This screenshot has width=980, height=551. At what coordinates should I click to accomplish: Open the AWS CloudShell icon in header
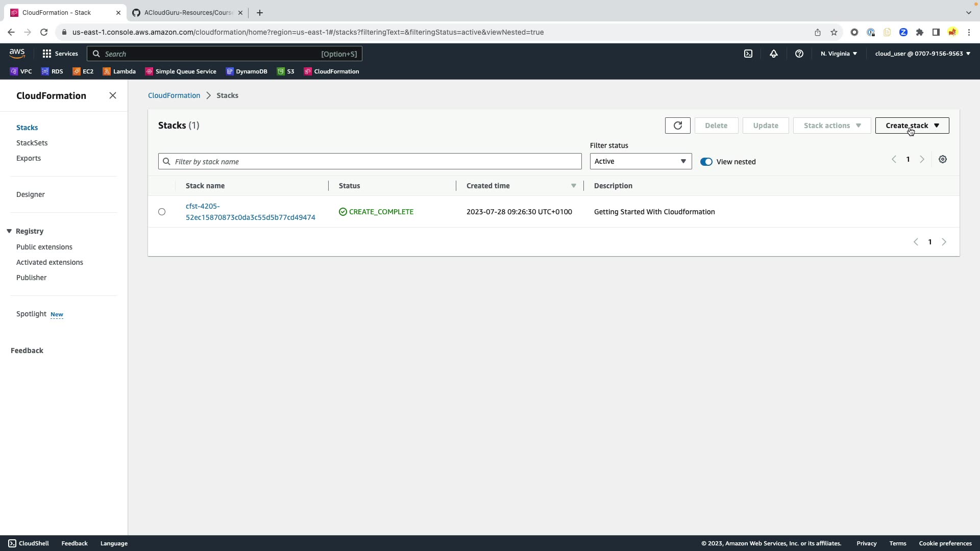(x=748, y=54)
